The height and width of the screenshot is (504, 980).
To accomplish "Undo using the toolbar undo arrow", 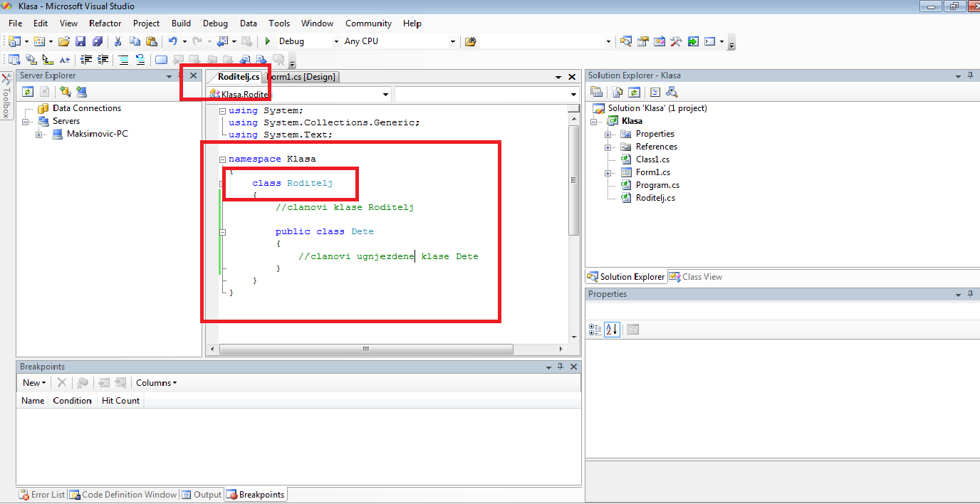I will (172, 41).
